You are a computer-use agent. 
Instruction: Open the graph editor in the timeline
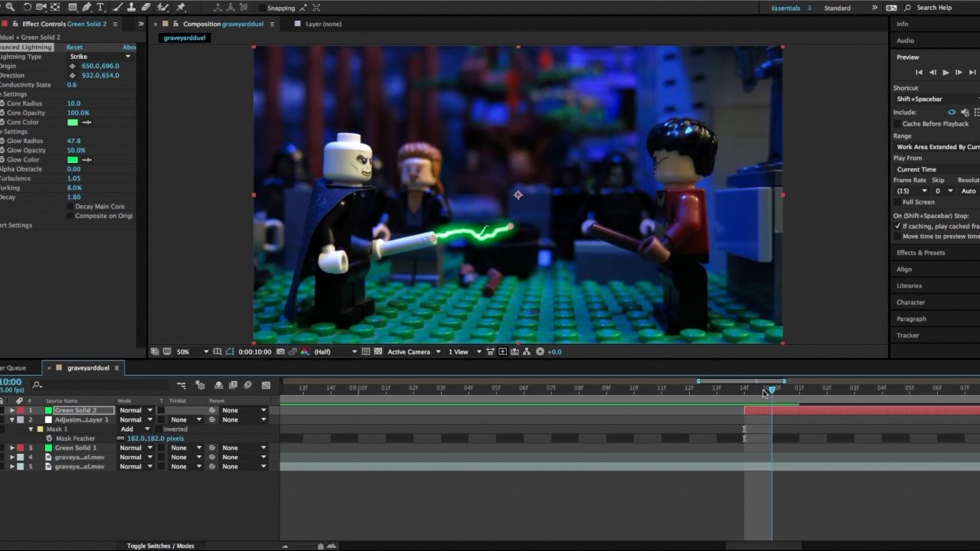[x=266, y=385]
